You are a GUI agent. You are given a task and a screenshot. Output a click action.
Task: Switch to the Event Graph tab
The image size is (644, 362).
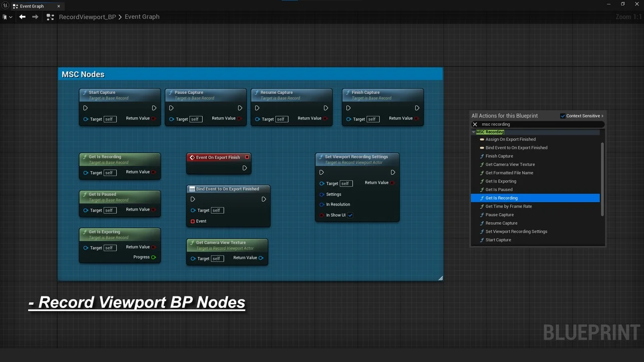coord(32,6)
